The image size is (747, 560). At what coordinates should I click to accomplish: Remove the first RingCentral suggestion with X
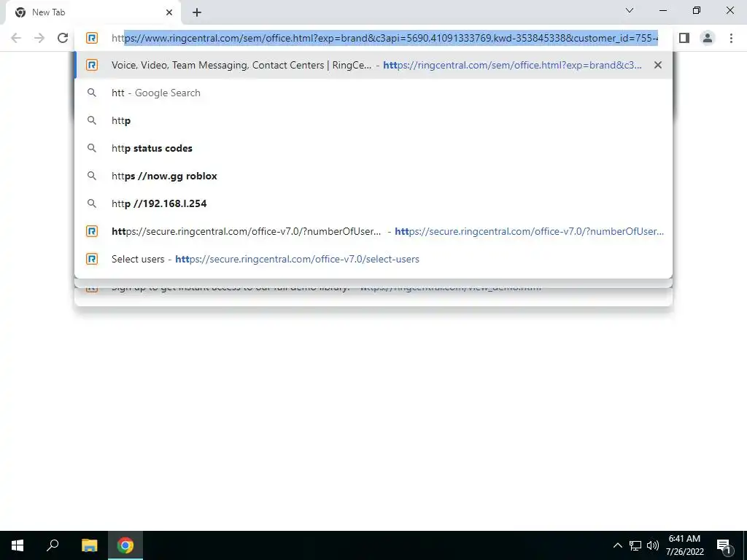[658, 65]
